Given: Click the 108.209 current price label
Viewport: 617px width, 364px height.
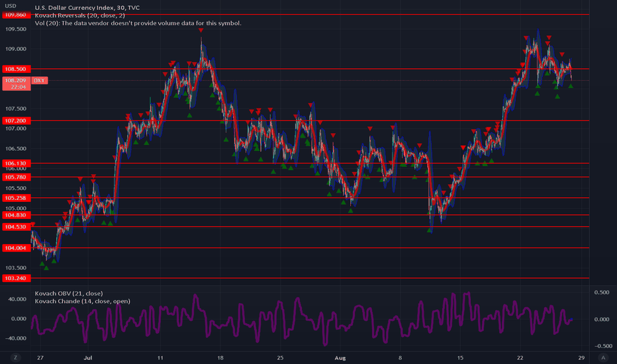Looking at the screenshot, I should [16, 83].
